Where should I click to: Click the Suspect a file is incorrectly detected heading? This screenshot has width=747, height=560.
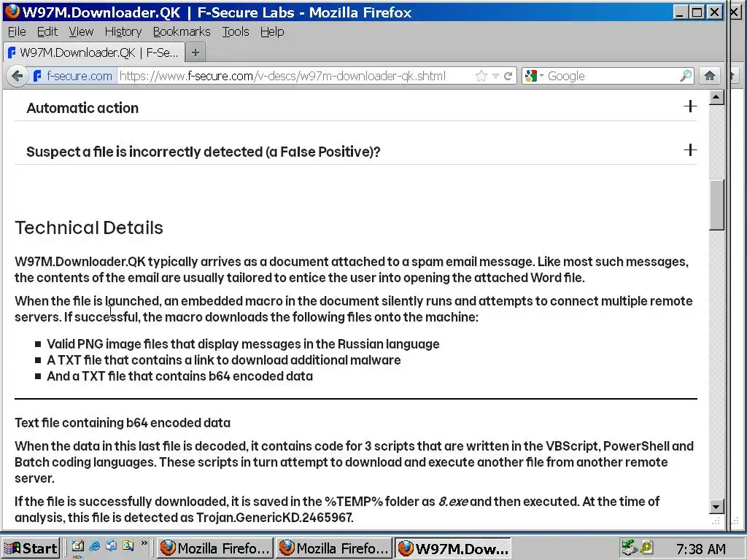tap(204, 152)
